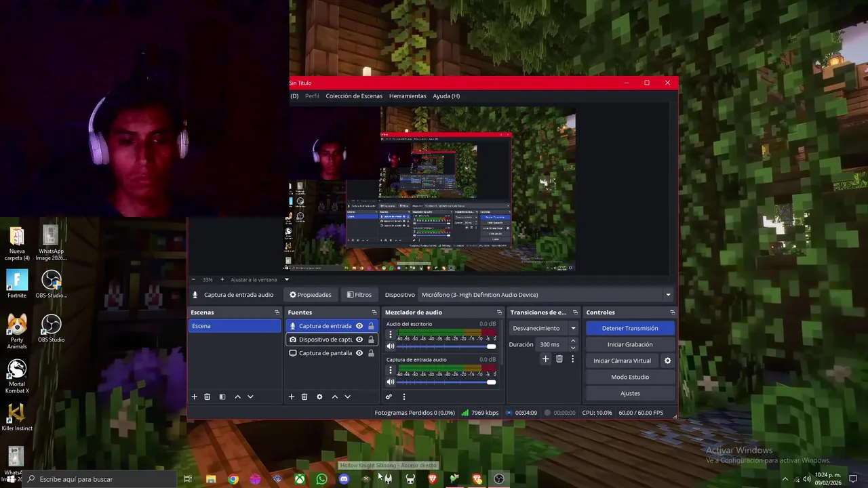
Task: Open Ajustes button in Controles
Action: coord(630,393)
